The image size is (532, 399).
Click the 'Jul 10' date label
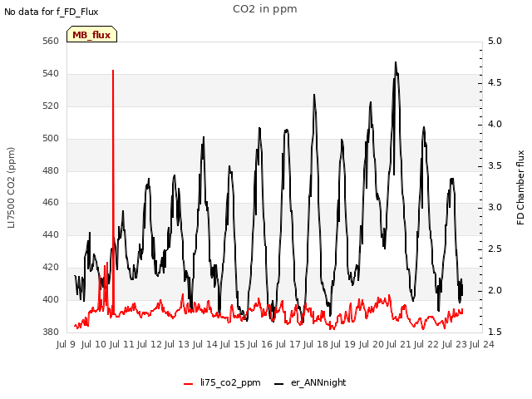point(94,344)
